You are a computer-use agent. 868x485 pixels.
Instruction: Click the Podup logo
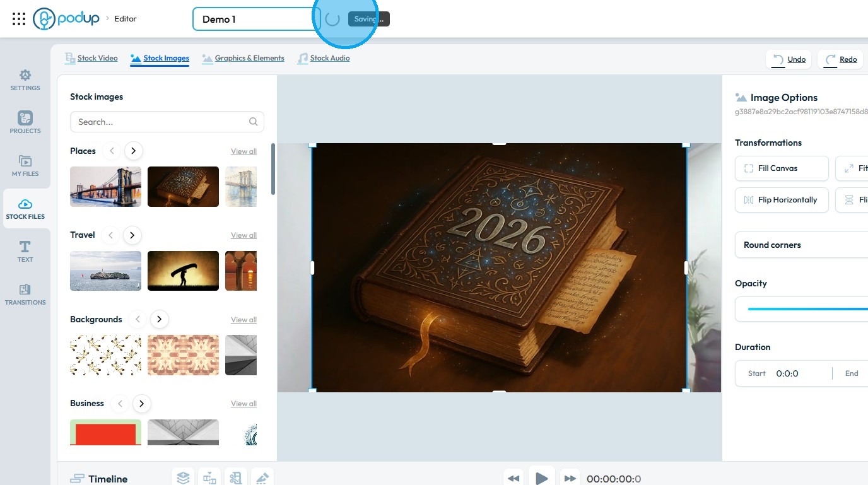tap(66, 19)
